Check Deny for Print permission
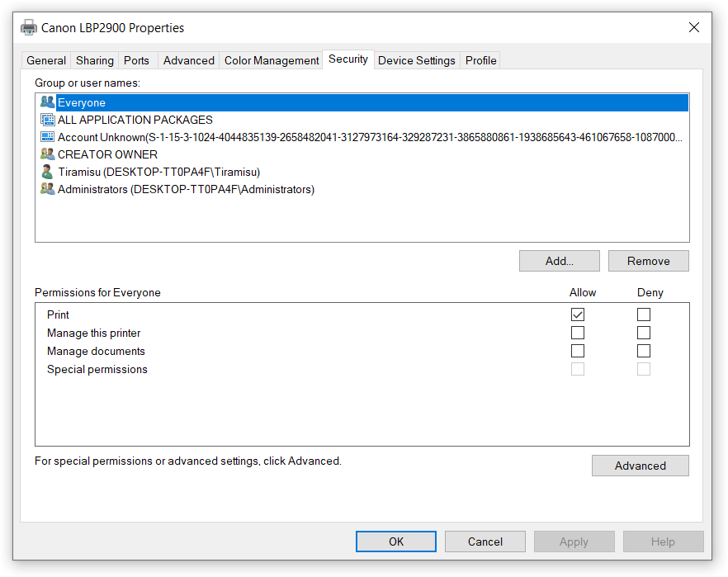Screen dimensions: 728x577 coord(644,315)
